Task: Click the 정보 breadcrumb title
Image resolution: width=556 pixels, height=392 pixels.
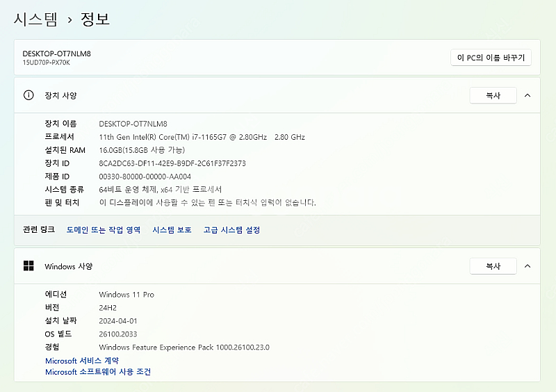Action: point(95,19)
